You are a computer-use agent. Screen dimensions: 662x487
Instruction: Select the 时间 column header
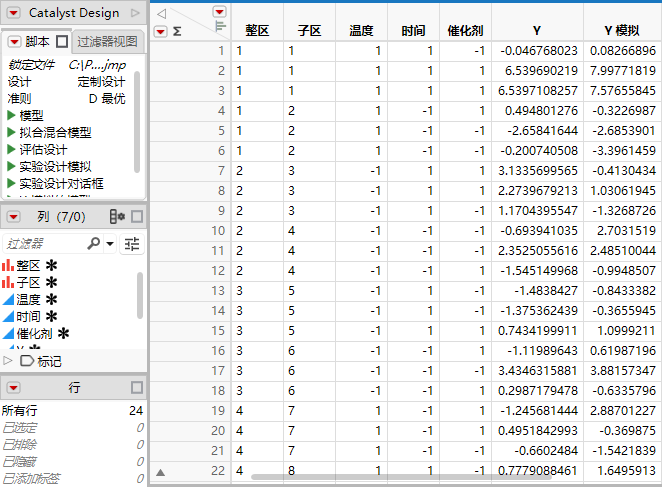pyautogui.click(x=413, y=30)
